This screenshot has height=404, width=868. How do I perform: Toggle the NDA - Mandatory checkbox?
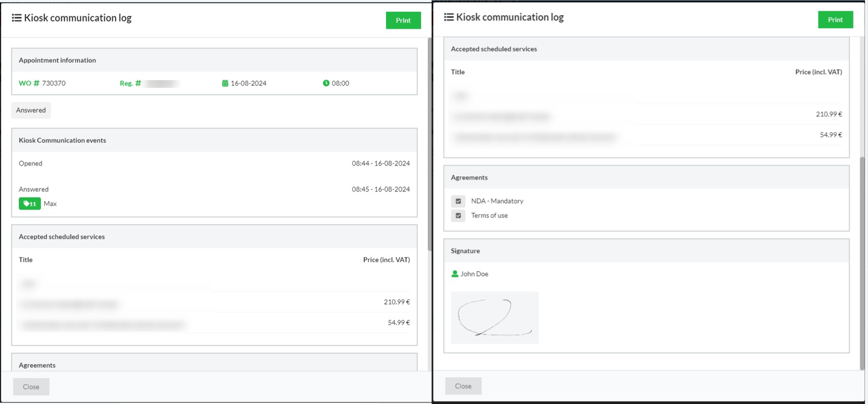pyautogui.click(x=458, y=201)
